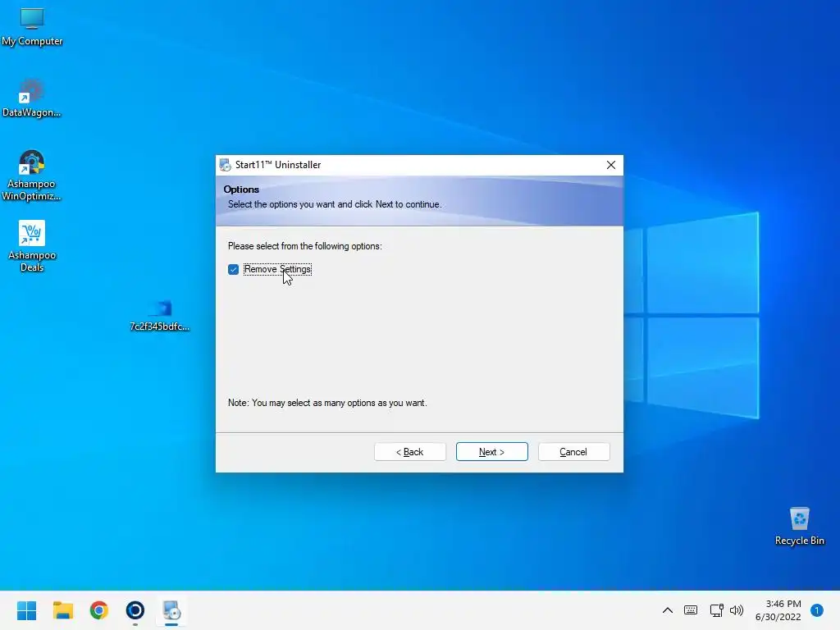The image size is (840, 630).
Task: Launch Google Chrome from the taskbar
Action: coord(99,610)
